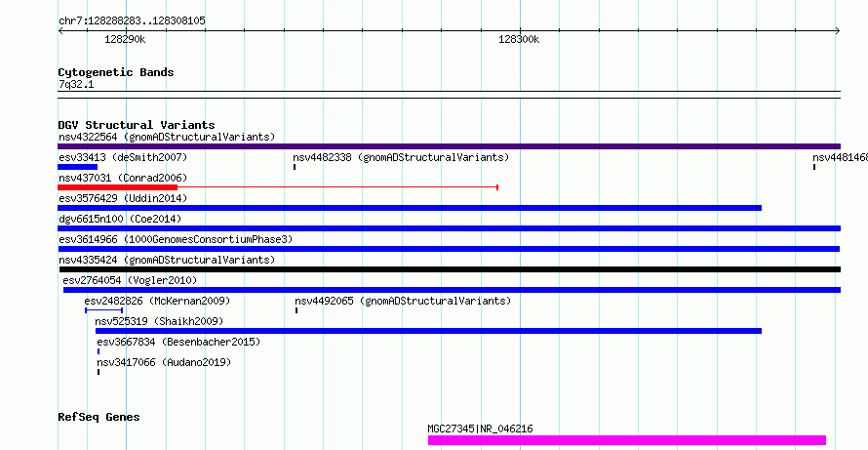The image size is (868, 450).
Task: Click the 128290k ruler label
Action: tap(125, 39)
